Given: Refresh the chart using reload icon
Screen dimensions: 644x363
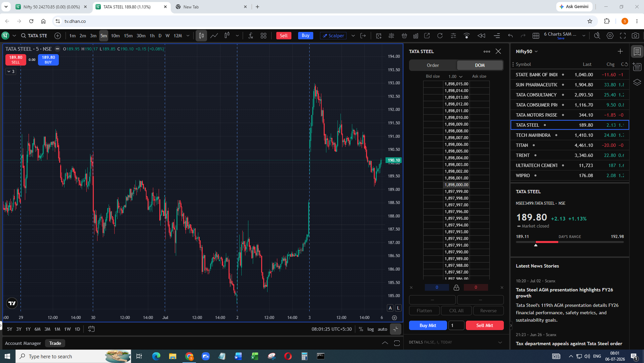Looking at the screenshot, I should pos(440,36).
